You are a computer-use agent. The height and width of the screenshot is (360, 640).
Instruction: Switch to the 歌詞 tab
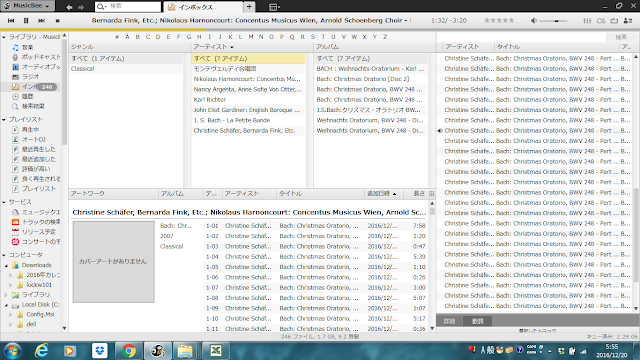coord(478,321)
